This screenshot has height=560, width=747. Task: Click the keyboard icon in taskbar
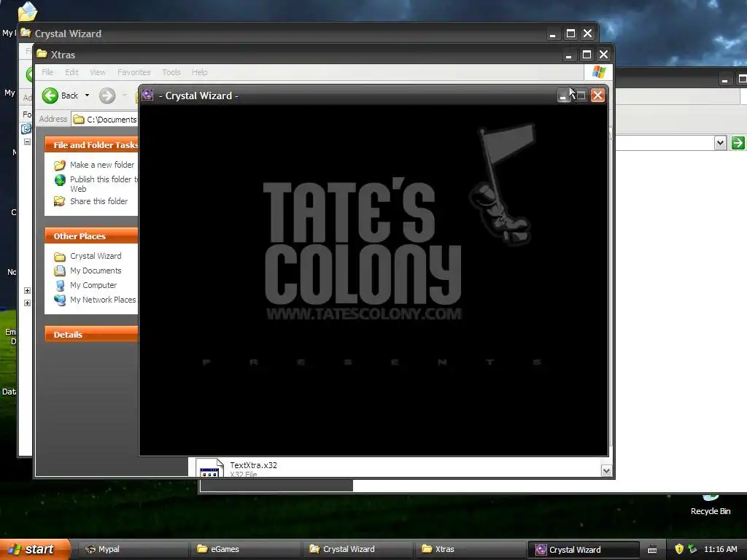(x=652, y=550)
